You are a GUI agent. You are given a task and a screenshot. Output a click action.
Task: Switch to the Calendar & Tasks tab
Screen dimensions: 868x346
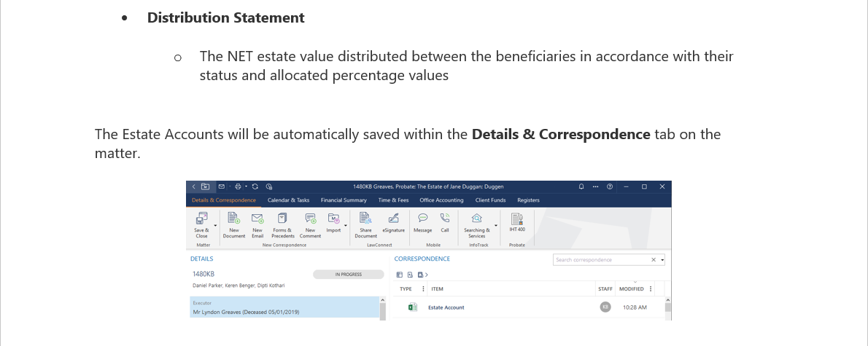coord(288,200)
